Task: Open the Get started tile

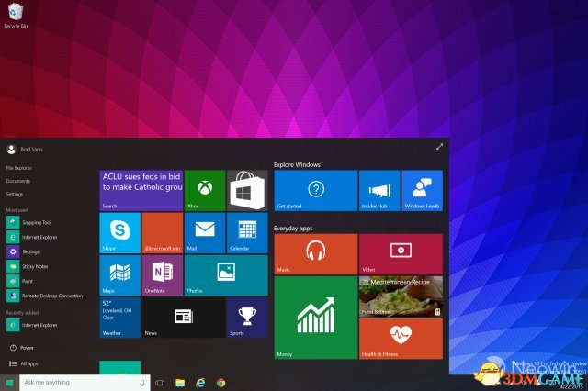Action: 316,191
